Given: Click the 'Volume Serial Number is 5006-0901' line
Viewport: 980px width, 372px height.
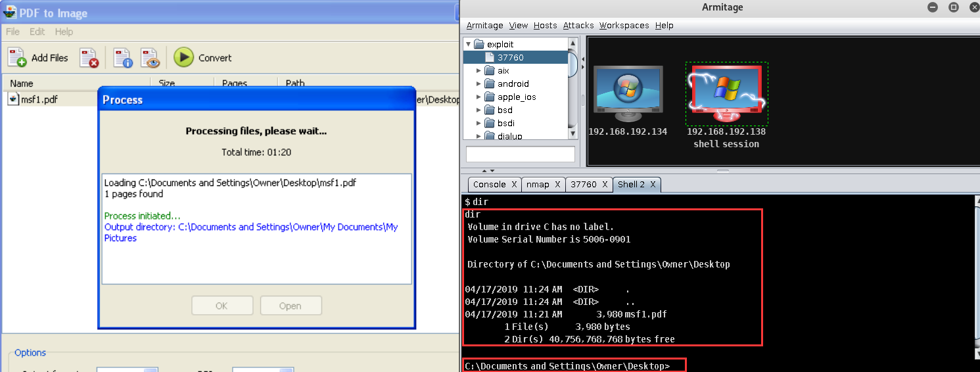Looking at the screenshot, I should (x=549, y=239).
